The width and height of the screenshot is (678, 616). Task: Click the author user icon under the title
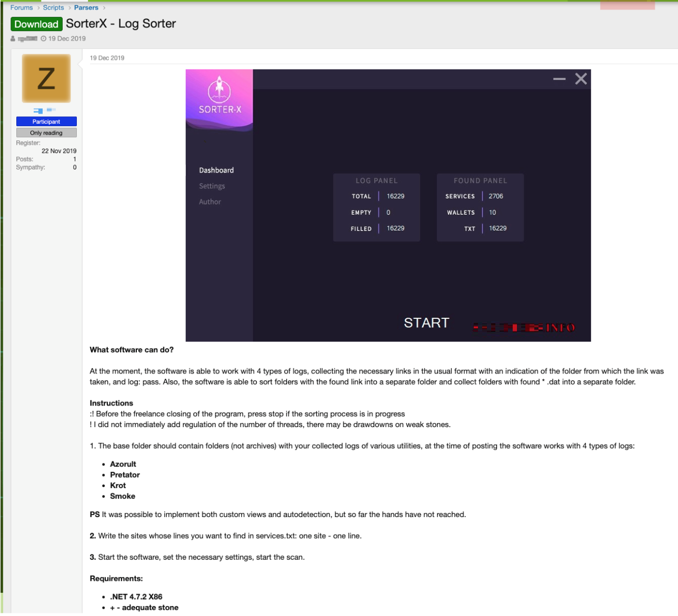click(13, 39)
